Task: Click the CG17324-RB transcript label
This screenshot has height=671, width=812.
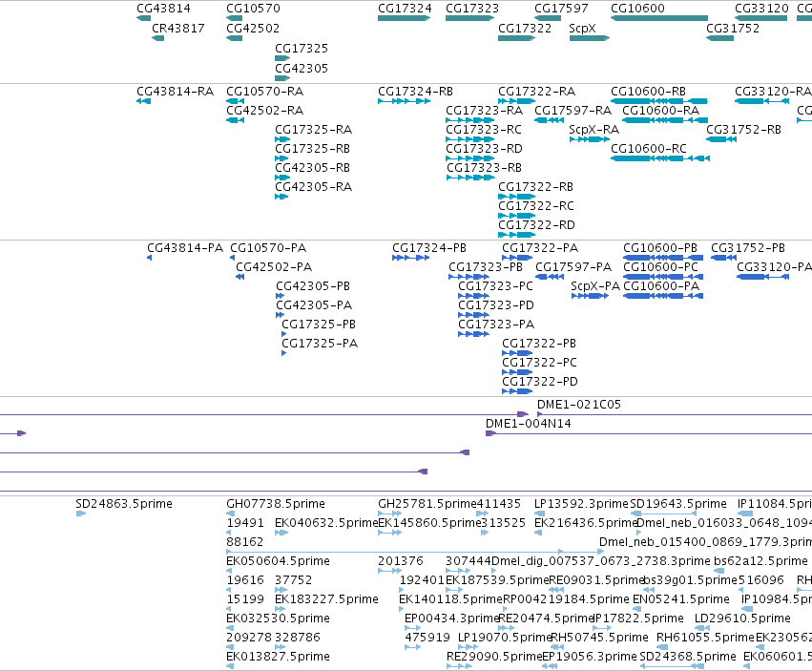Action: 415,92
